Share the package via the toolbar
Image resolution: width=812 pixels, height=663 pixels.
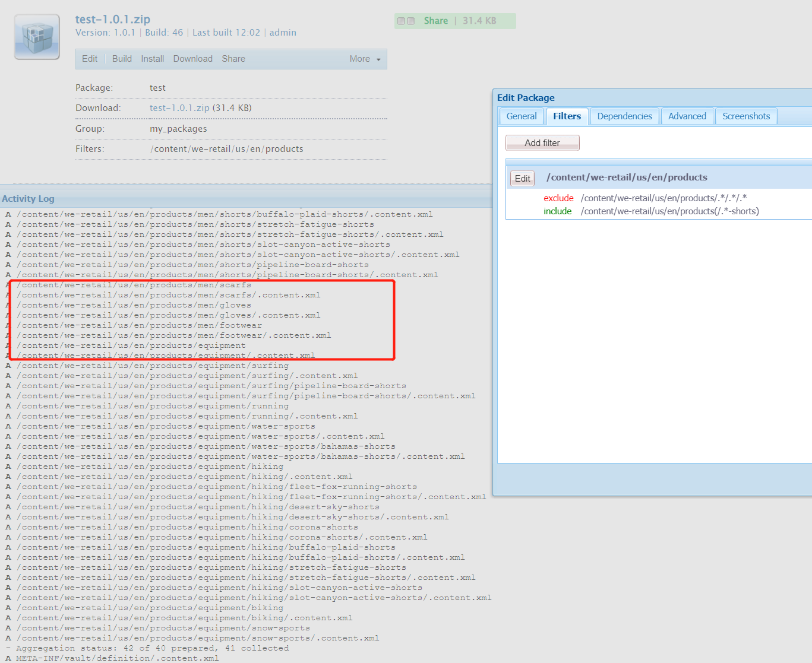[233, 58]
